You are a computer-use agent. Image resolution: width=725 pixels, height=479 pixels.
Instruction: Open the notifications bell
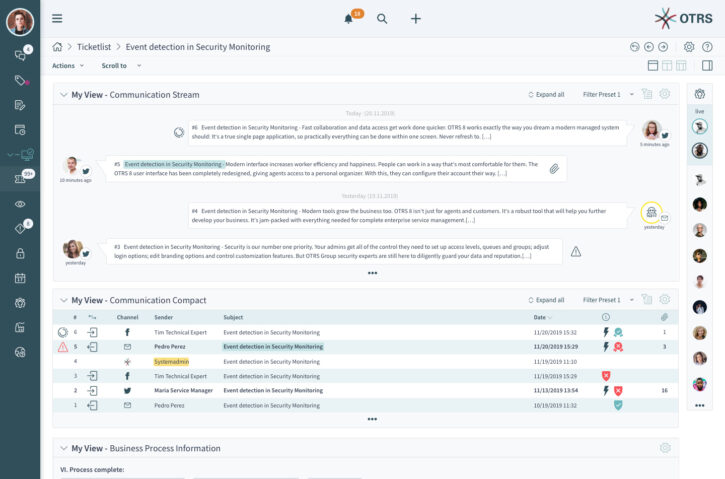pos(349,18)
